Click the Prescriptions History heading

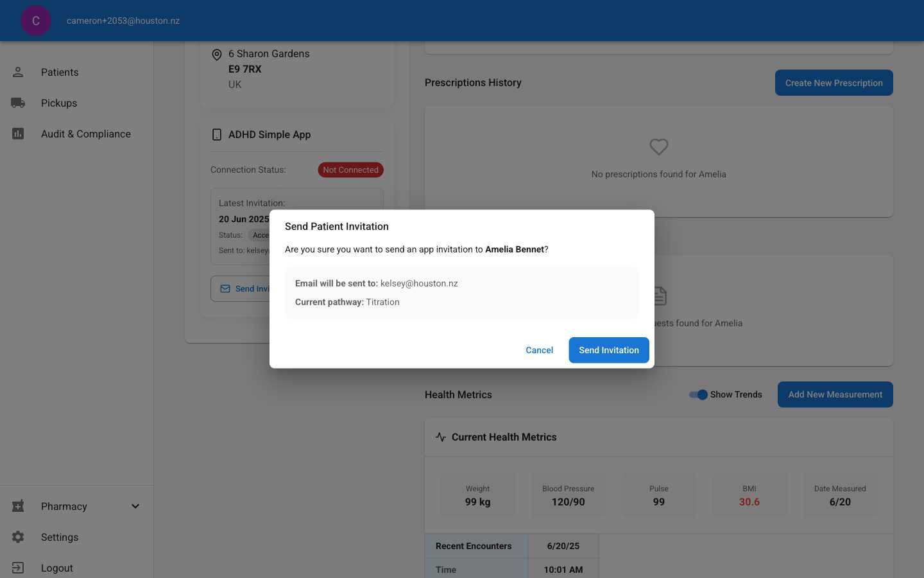[x=473, y=83]
